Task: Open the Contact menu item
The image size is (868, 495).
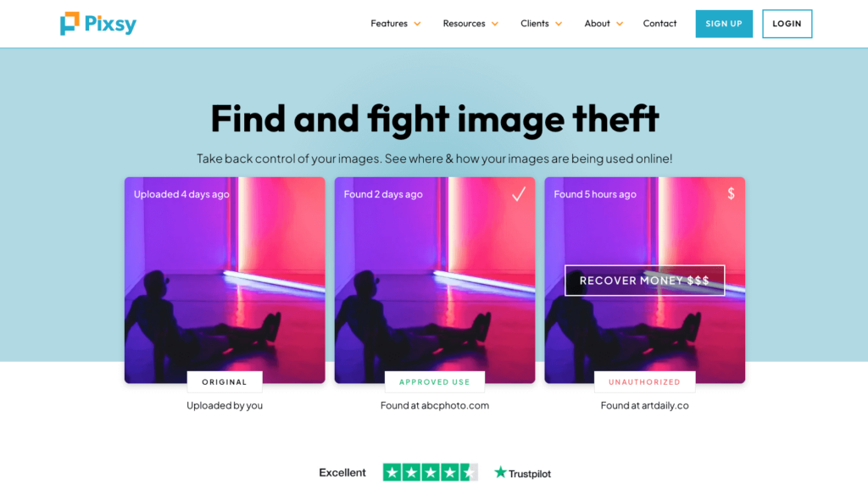Action: (x=659, y=23)
